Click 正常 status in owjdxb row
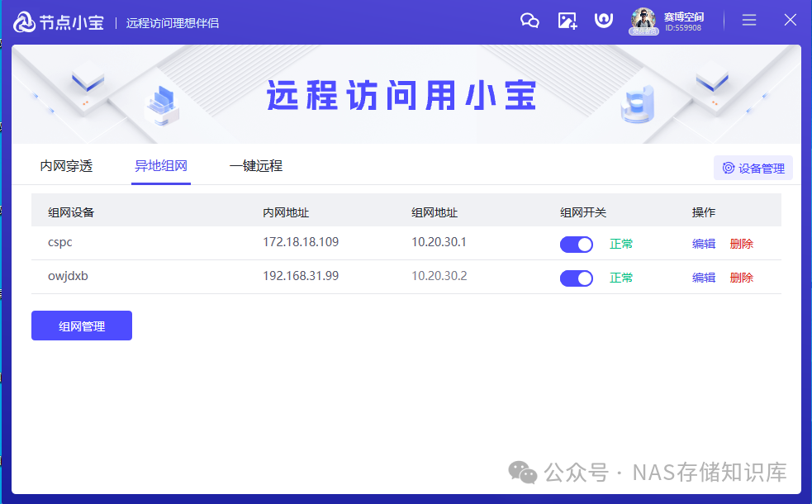 [x=621, y=278]
